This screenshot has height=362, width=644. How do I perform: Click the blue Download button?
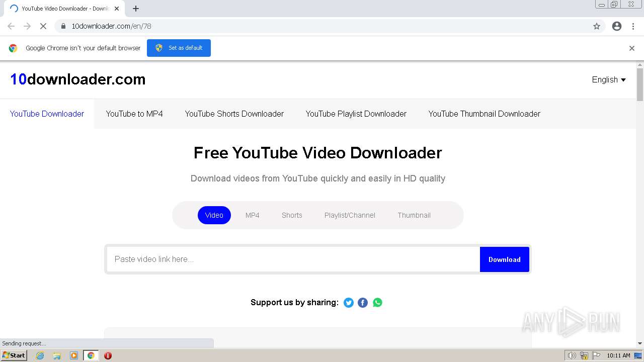(505, 259)
